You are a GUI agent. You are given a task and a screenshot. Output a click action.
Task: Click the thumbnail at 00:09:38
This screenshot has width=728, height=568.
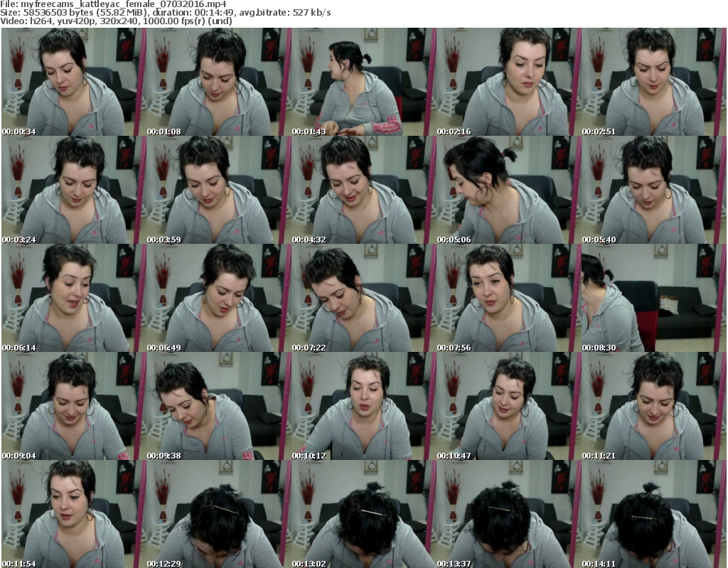[x=218, y=407]
